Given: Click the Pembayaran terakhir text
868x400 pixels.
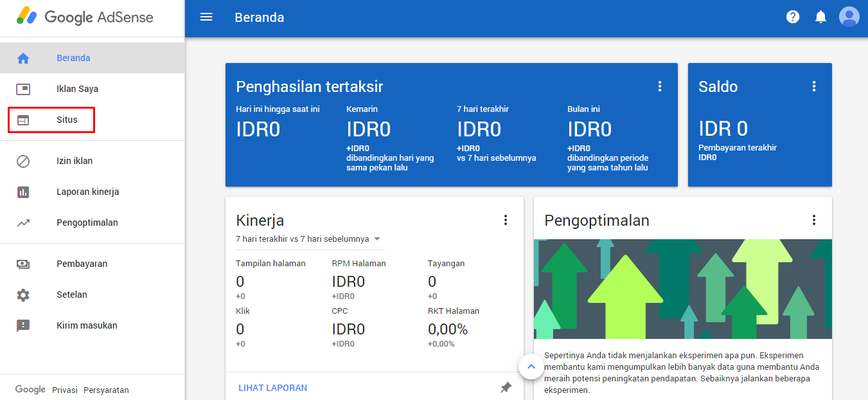Looking at the screenshot, I should [738, 147].
